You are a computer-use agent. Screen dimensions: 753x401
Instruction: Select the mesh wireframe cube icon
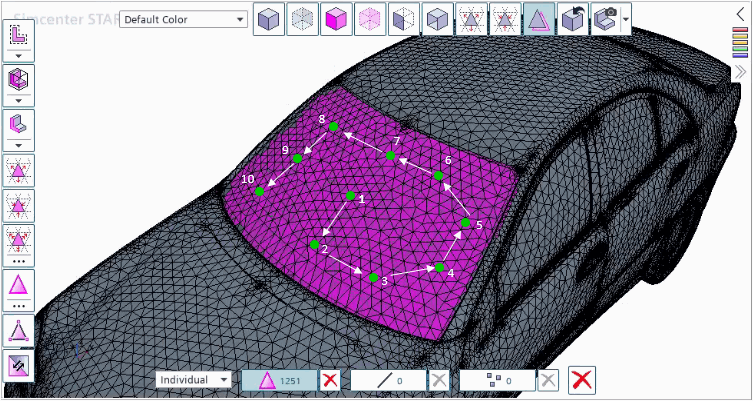tap(303, 19)
